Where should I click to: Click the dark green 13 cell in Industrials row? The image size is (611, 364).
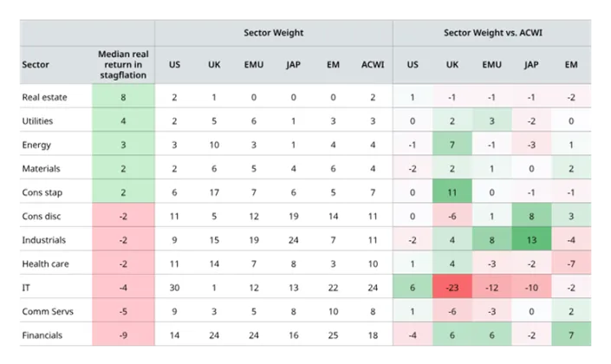click(x=530, y=240)
